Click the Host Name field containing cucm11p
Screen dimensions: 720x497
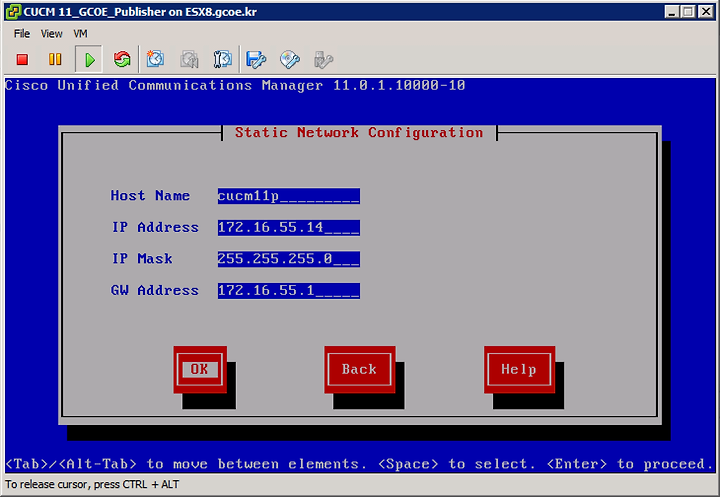289,196
